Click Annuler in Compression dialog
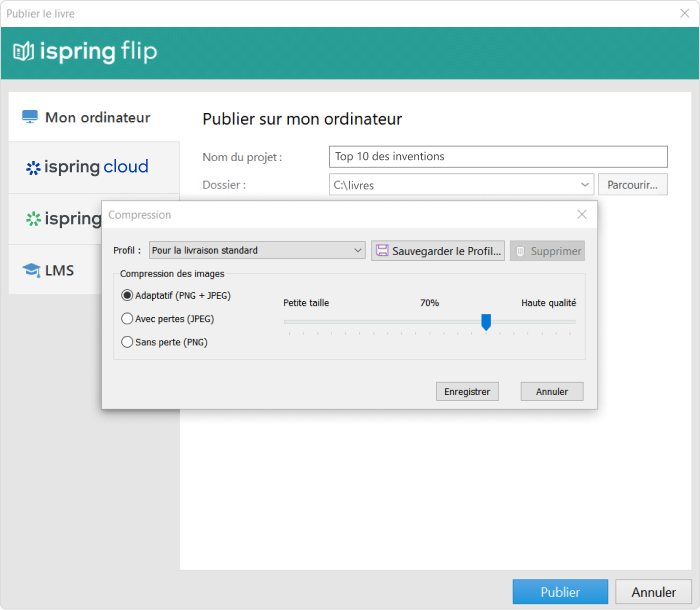 point(552,392)
